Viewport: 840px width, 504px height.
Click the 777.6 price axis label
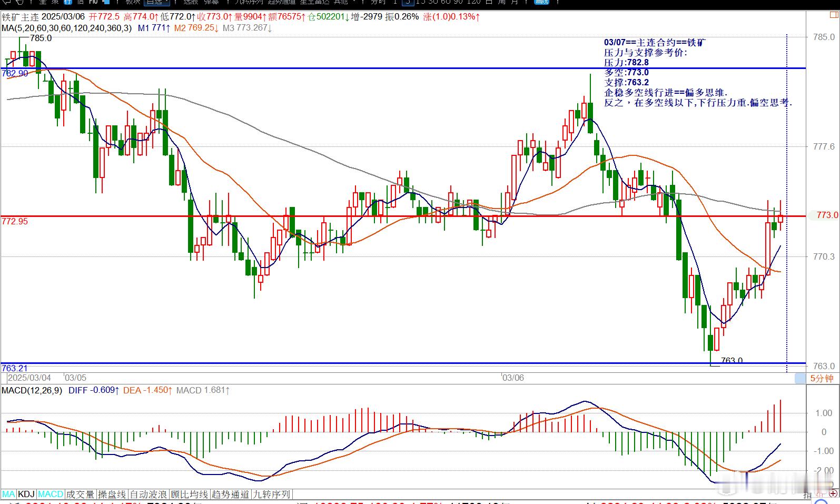(824, 147)
